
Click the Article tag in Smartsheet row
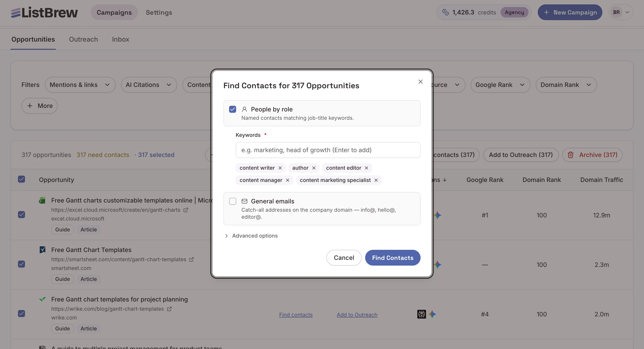click(88, 279)
